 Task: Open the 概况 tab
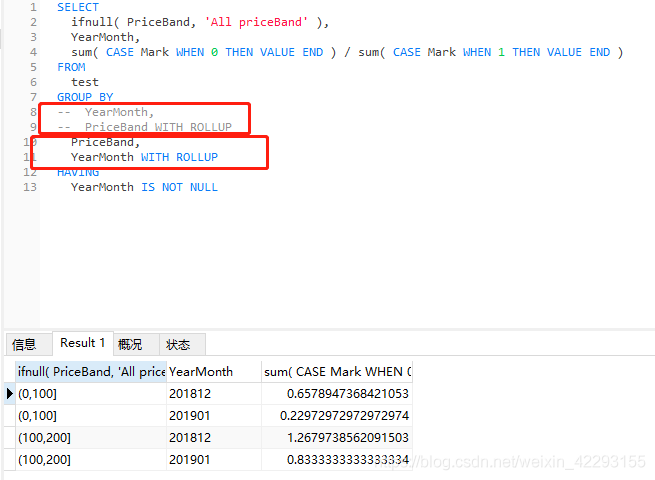pos(130,344)
